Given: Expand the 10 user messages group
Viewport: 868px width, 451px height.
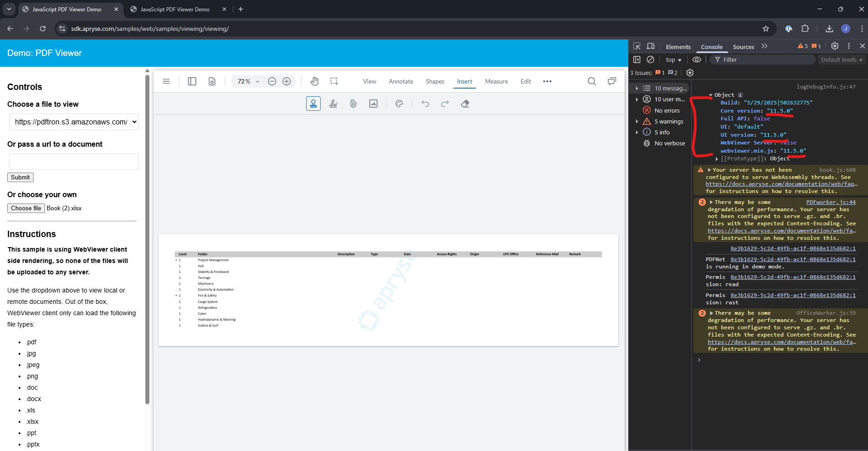Looking at the screenshot, I should click(x=637, y=99).
